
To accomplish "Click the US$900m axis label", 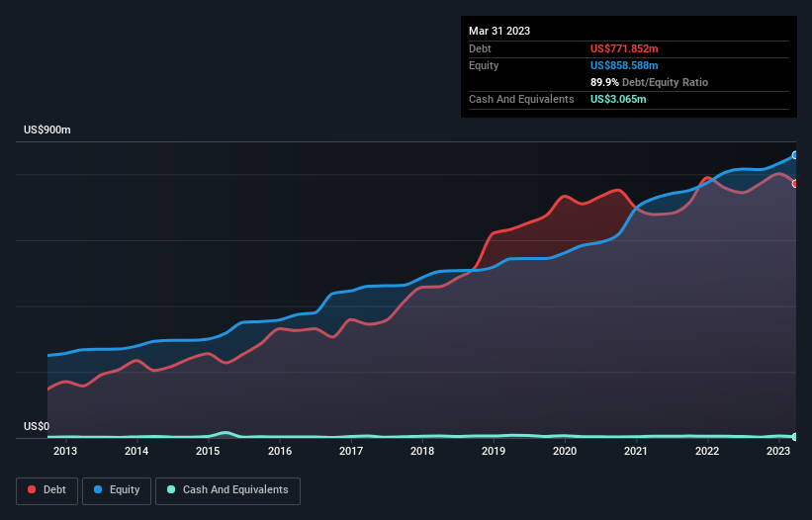I will coord(47,130).
